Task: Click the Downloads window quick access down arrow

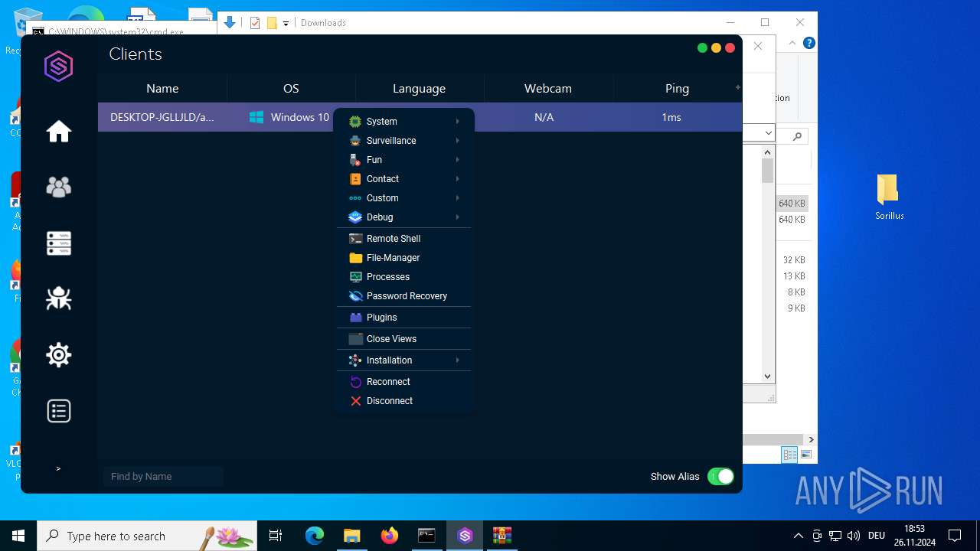Action: (286, 23)
